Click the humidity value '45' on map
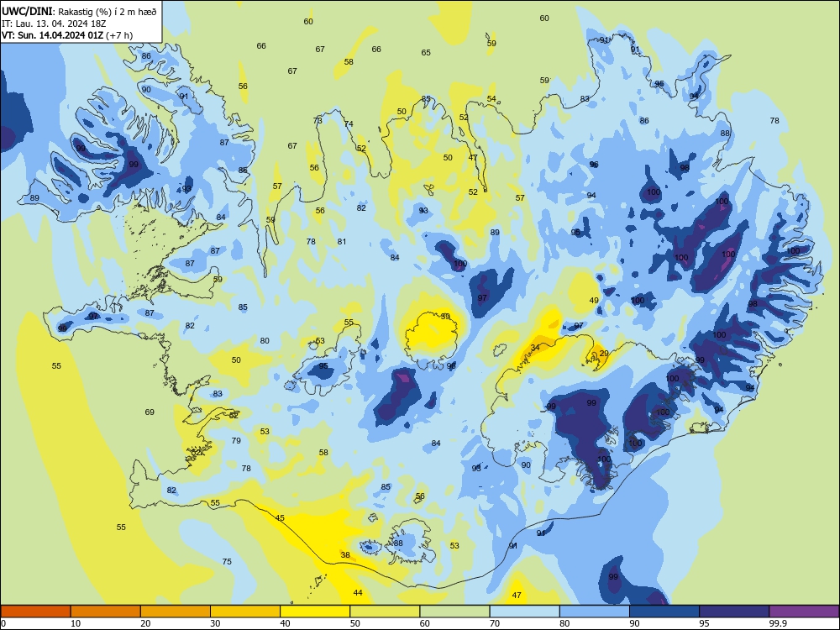Screen dimensions: 840x630 [280, 517]
